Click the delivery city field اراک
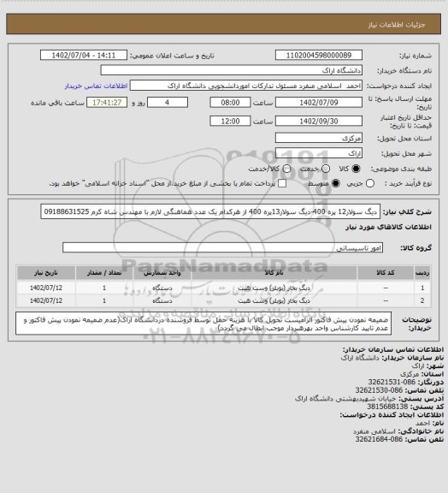Image resolution: width=448 pixels, height=493 pixels. [x=319, y=153]
